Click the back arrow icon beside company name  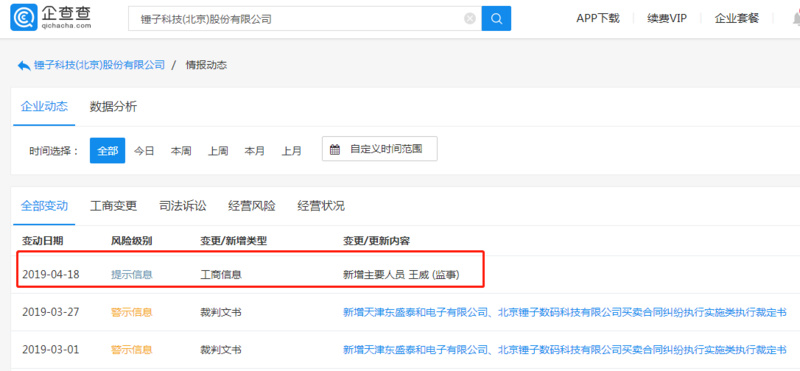[x=23, y=65]
